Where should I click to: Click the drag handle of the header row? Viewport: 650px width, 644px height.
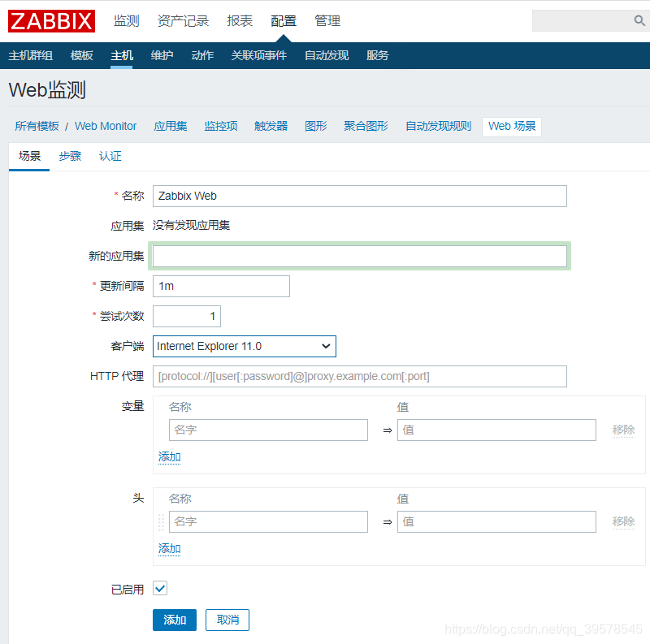[161, 521]
